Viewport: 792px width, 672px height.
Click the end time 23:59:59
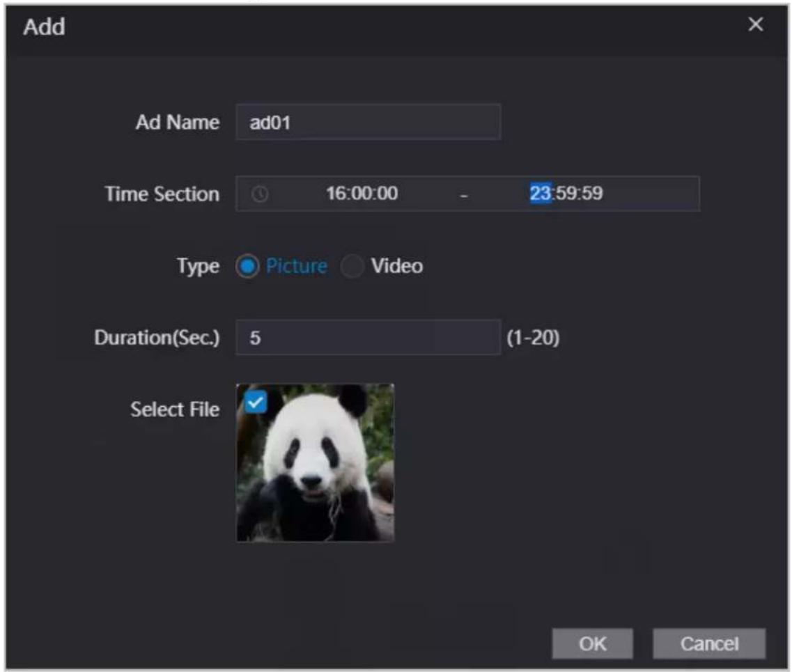tap(566, 194)
